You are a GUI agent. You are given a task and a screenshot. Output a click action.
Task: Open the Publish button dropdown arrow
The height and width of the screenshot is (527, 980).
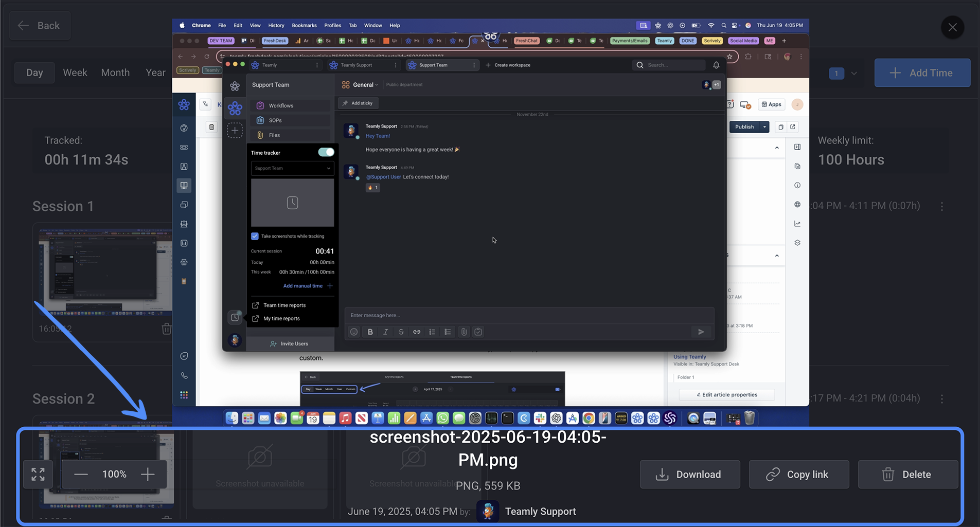coord(764,127)
